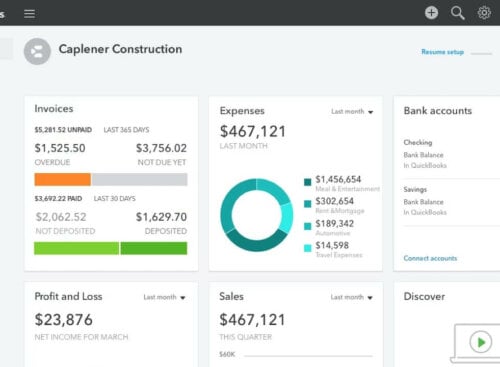Click the Automotive legend swatch

(307, 226)
